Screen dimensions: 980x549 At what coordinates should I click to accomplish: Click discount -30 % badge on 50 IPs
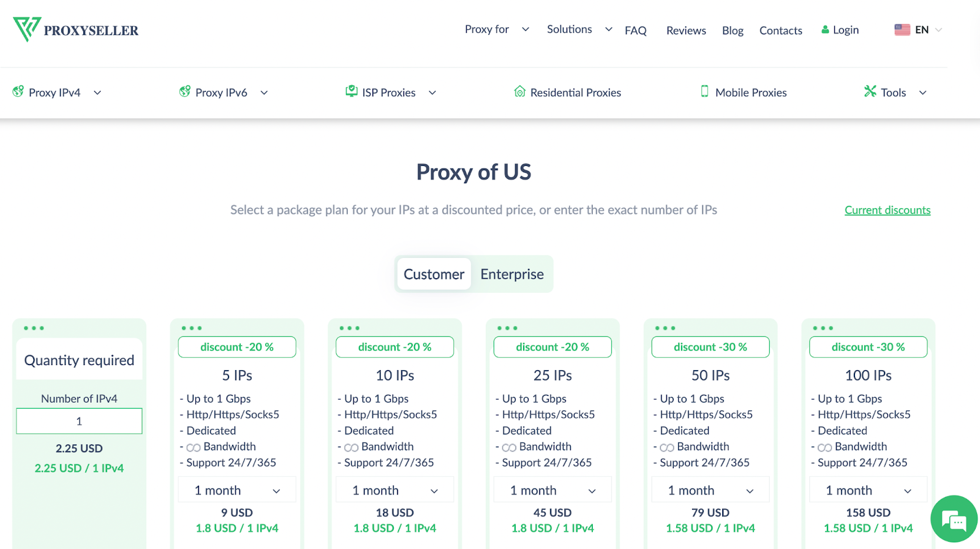(710, 347)
